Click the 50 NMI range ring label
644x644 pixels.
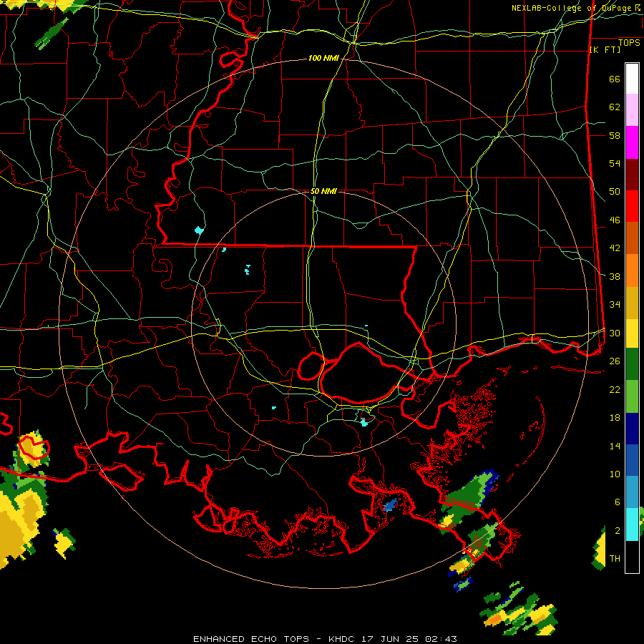(x=323, y=191)
